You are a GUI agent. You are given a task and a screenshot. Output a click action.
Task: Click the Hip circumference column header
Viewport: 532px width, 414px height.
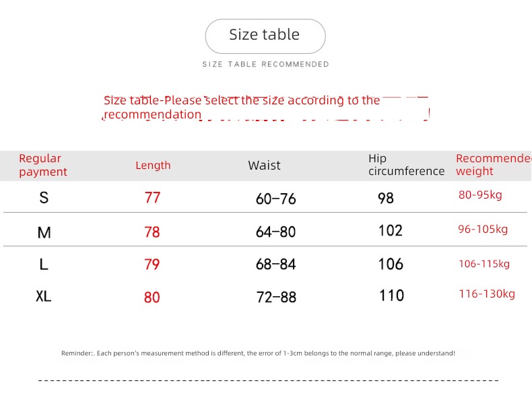tap(407, 165)
